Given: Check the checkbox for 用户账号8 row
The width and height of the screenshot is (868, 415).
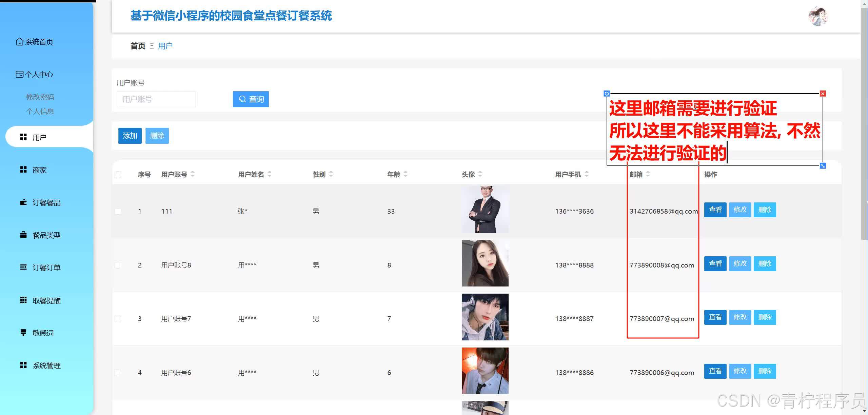Looking at the screenshot, I should 118,265.
